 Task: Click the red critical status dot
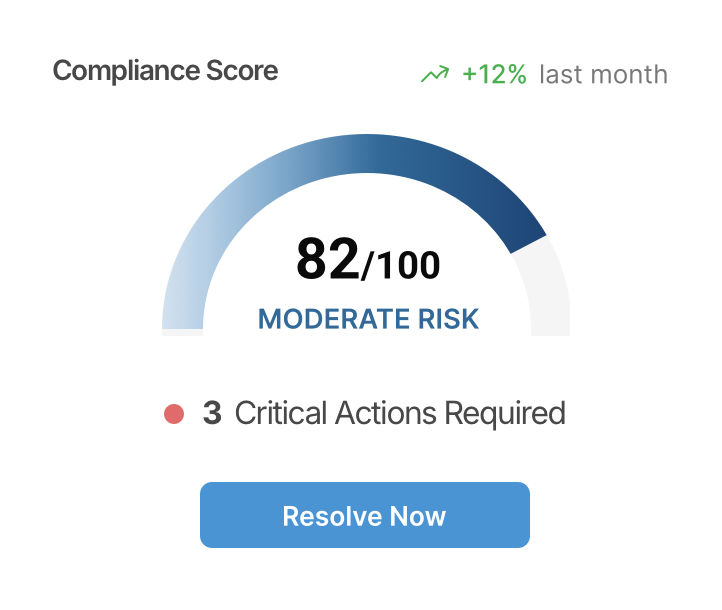(x=174, y=413)
